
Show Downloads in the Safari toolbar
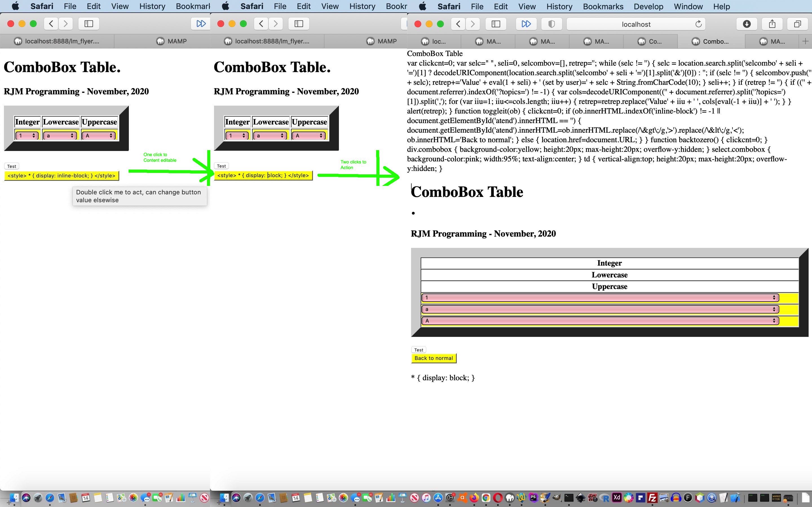(747, 23)
